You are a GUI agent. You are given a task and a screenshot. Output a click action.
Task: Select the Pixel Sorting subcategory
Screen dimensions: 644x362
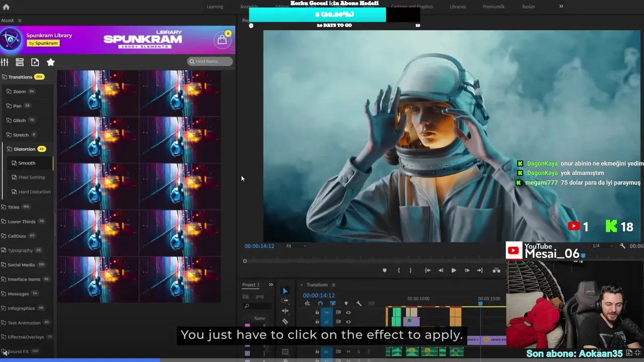[x=28, y=177]
